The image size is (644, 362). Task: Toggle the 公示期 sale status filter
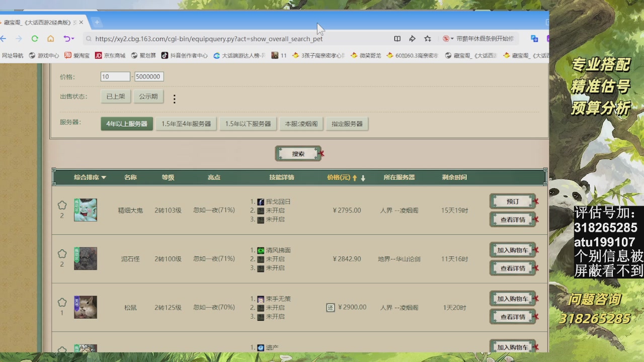148,97
